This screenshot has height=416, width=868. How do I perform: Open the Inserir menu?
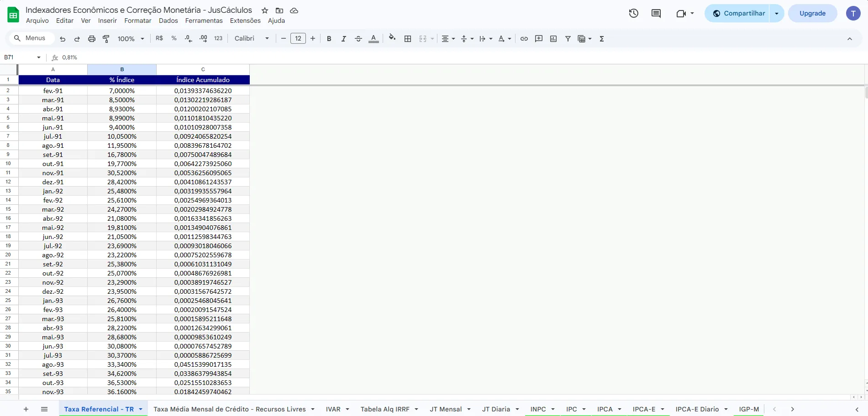(x=107, y=21)
